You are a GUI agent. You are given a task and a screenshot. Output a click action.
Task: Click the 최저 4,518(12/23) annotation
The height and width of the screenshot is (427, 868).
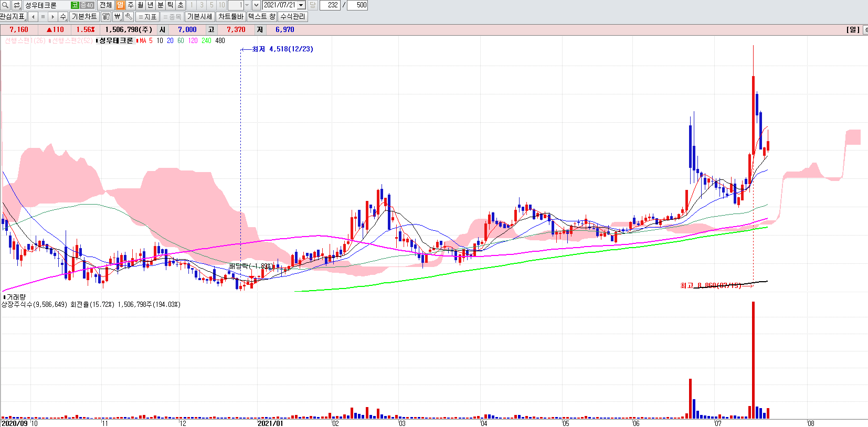pyautogui.click(x=282, y=49)
